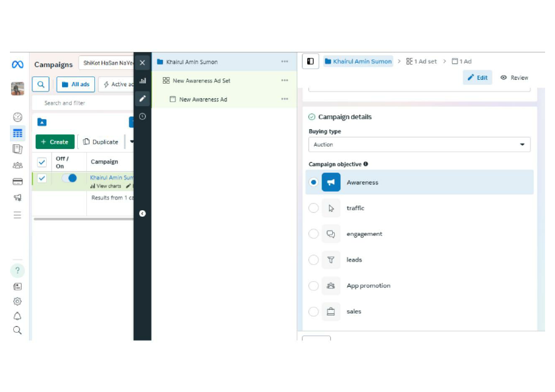The height and width of the screenshot is (392, 555).
Task: Open options for New Awareness Ad Set
Action: tap(285, 80)
